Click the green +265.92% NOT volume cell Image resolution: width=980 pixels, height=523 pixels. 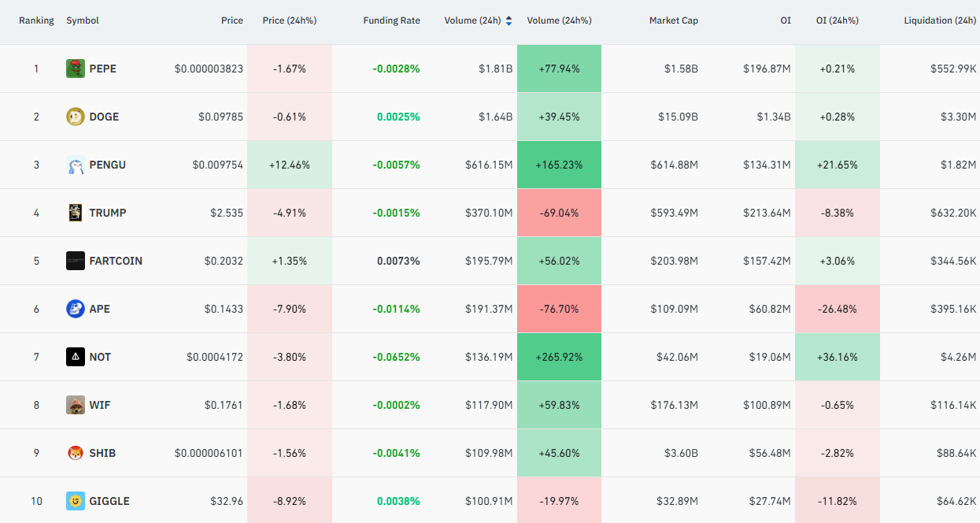pyautogui.click(x=559, y=357)
